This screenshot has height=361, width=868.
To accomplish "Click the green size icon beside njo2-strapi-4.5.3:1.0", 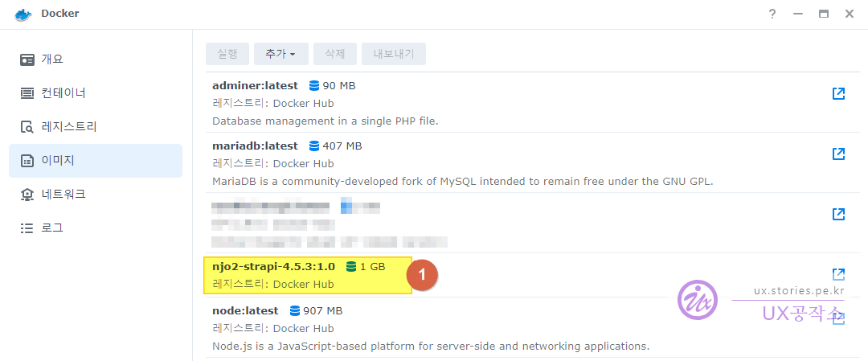I will (x=351, y=267).
